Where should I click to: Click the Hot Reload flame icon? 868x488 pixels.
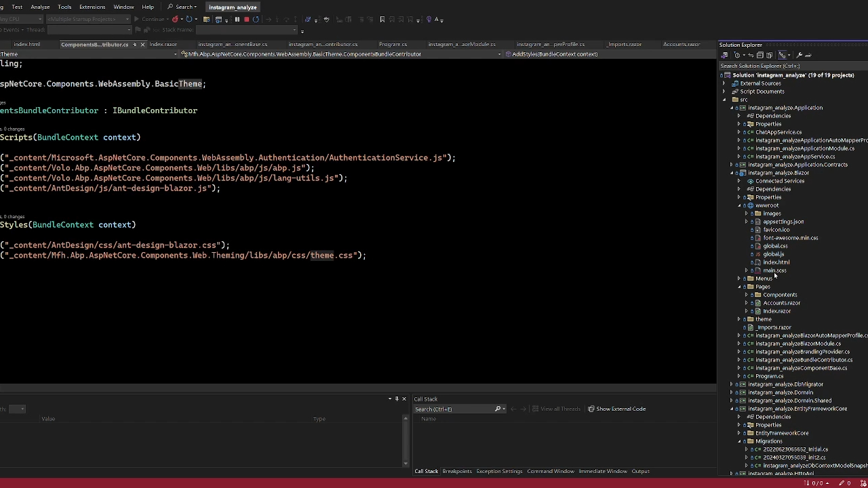tap(176, 20)
